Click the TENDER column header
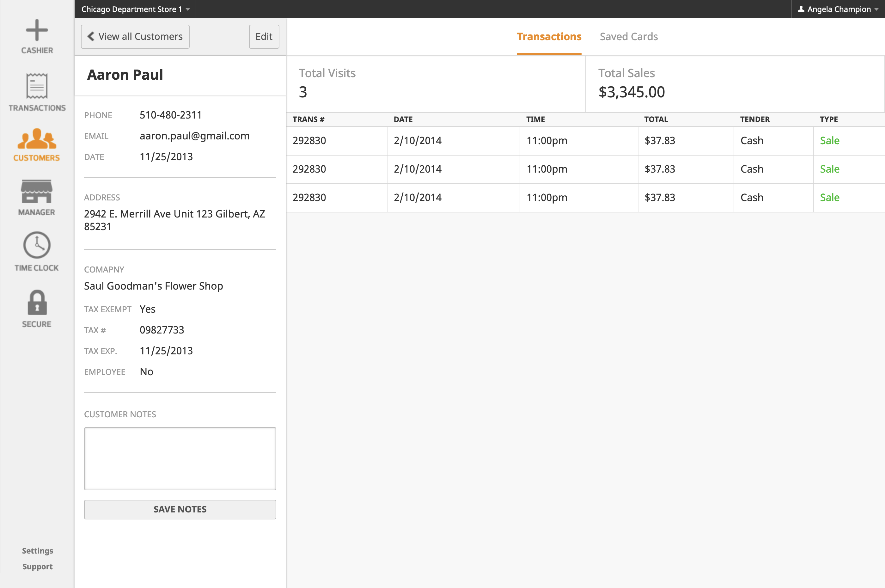 754,119
